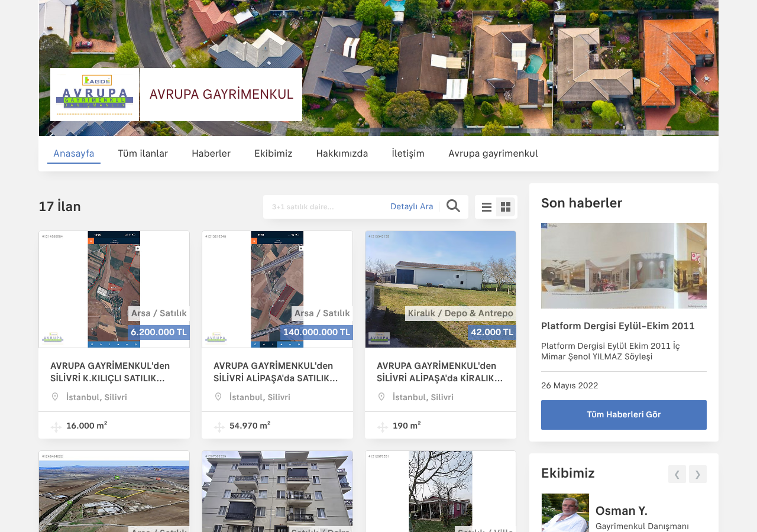Image resolution: width=757 pixels, height=532 pixels.
Task: Click the AVRUPA GAYRİMENKUL header title
Action: (221, 95)
